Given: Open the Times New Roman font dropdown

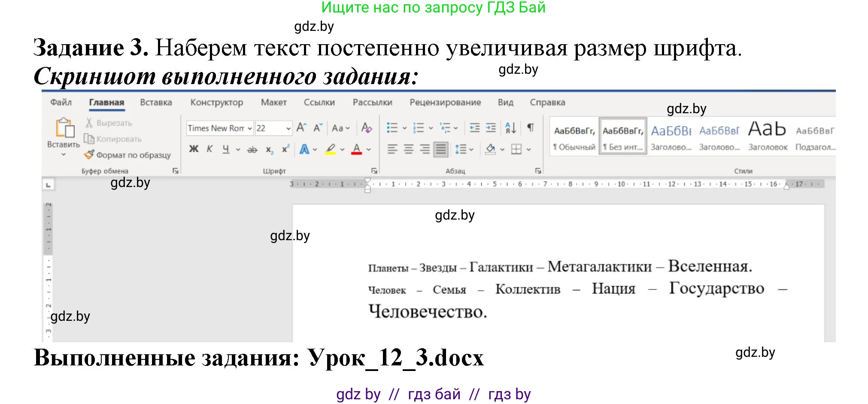Looking at the screenshot, I should click(250, 128).
